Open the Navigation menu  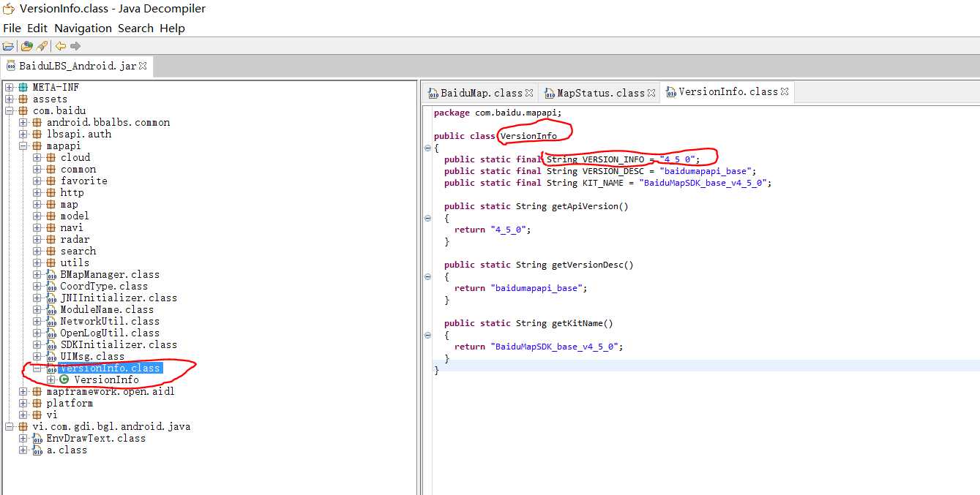[x=83, y=28]
